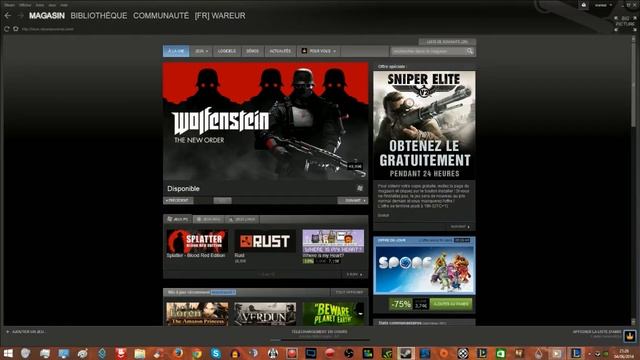Click the Steam icon in the taskbar

(x=405, y=353)
